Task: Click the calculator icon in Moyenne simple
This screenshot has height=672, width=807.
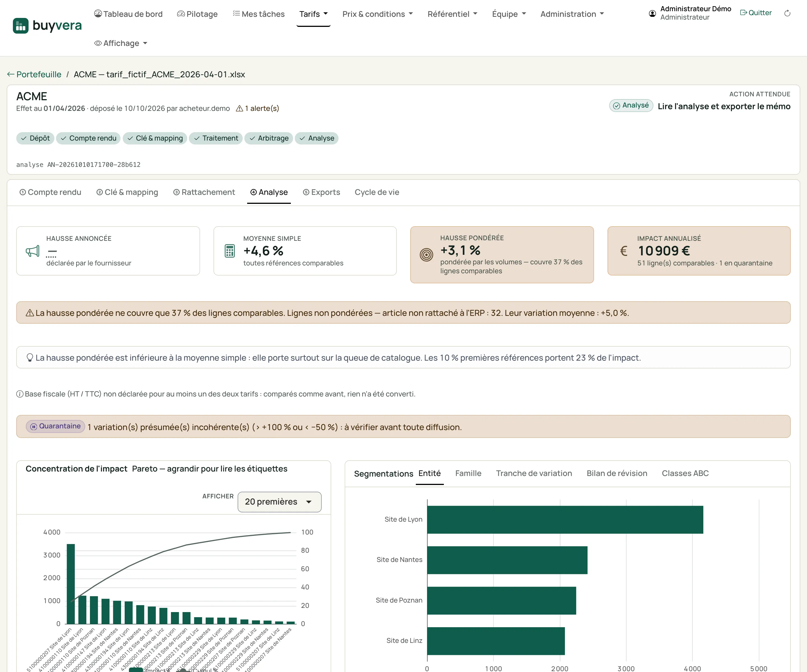Action: pos(230,251)
